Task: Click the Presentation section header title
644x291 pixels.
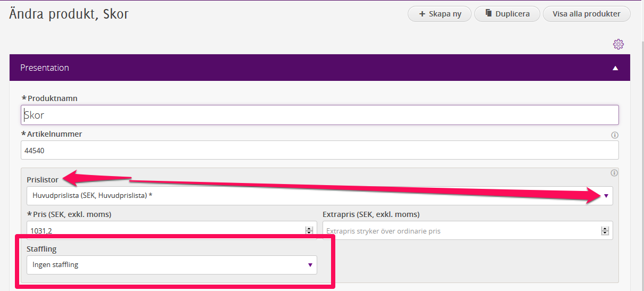Action: (45, 68)
